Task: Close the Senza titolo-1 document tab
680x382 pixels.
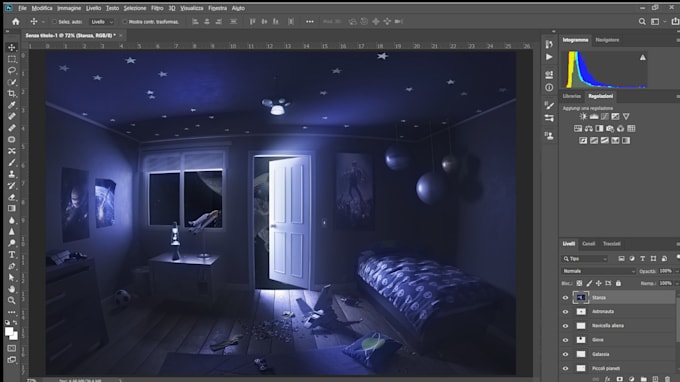Action: click(121, 36)
